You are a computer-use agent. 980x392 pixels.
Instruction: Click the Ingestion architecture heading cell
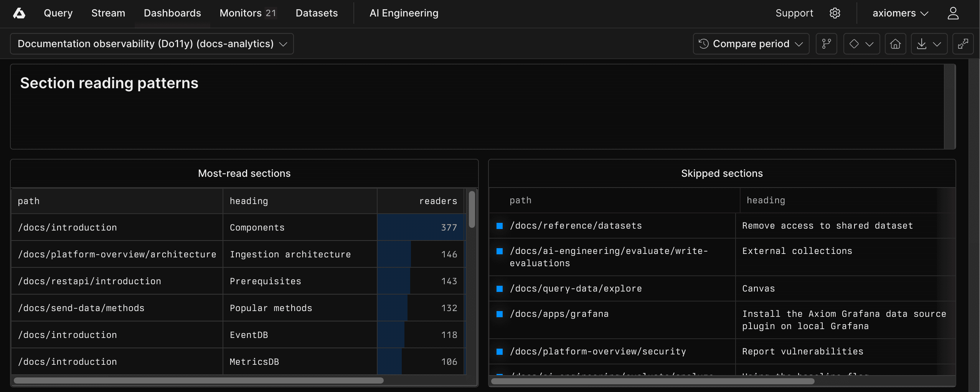[x=300, y=254]
